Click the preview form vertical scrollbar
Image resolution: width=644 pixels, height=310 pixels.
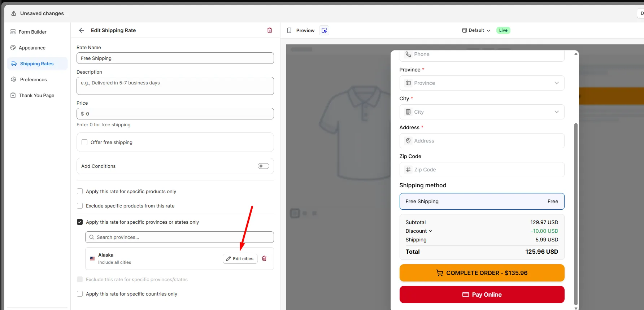576,214
